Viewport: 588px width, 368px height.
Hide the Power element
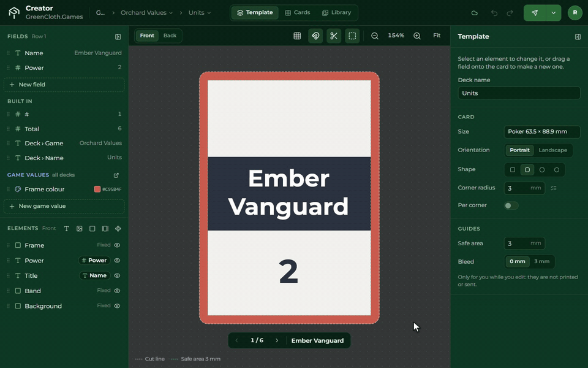pos(117,261)
